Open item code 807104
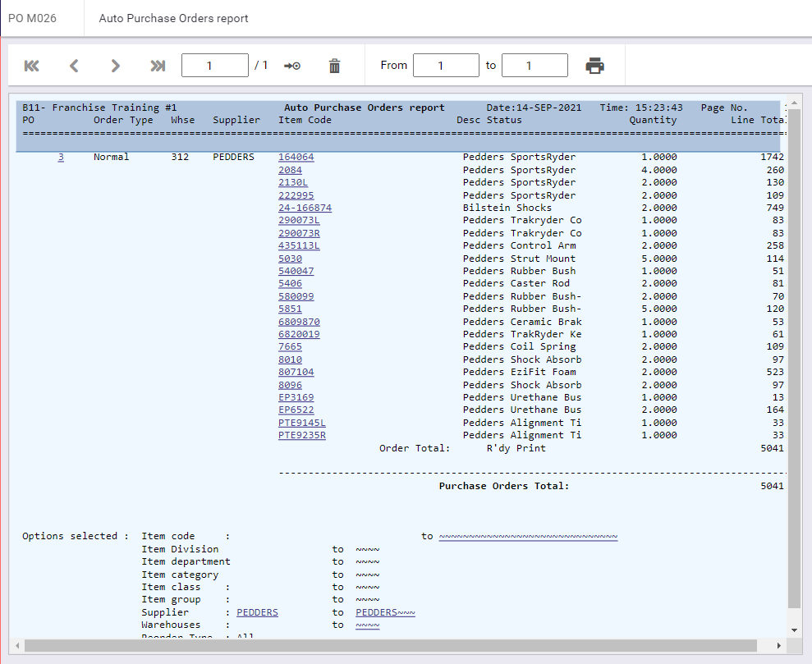This screenshot has width=812, height=664. (x=296, y=372)
